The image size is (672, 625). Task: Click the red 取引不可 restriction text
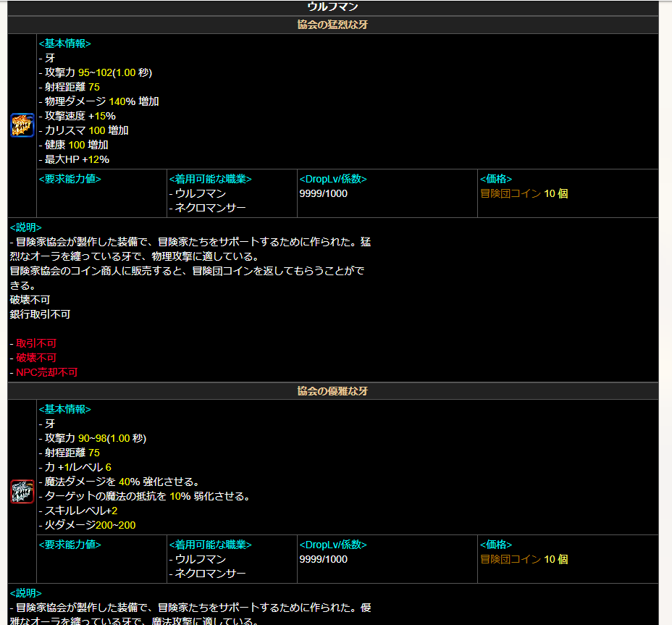pos(35,343)
